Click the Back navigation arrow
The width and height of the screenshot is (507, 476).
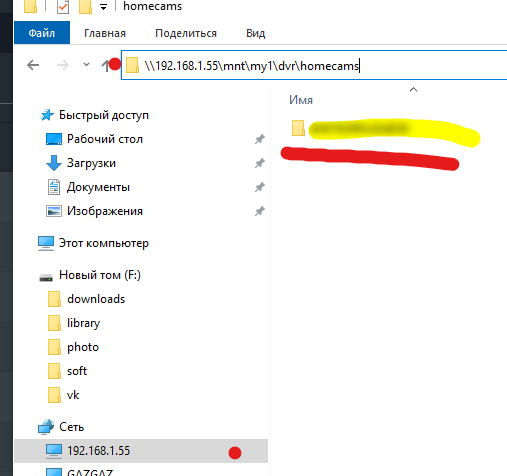[33, 65]
